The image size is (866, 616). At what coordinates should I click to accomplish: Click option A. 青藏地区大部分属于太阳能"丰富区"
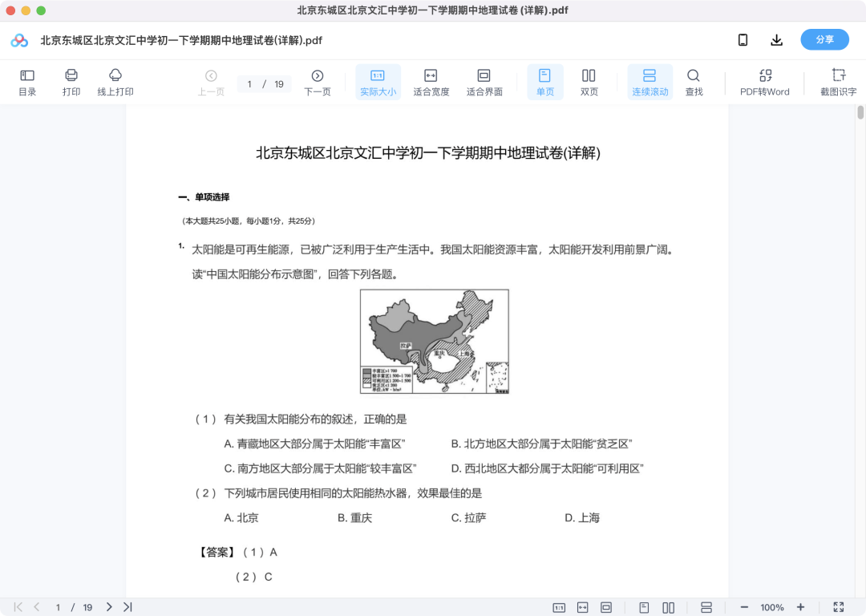[315, 444]
